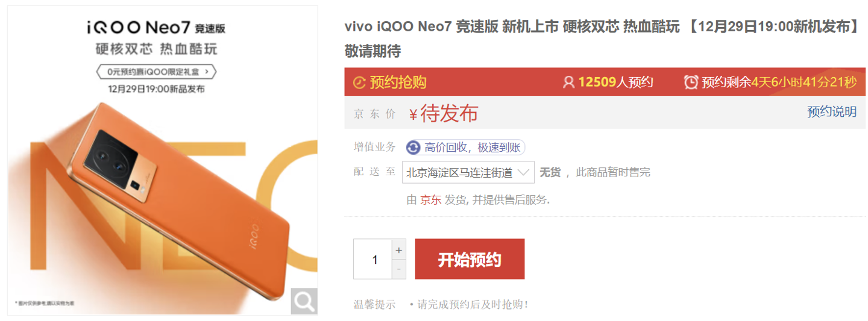Image resolution: width=868 pixels, height=321 pixels.
Task: Open the 0元预约赢iQOO限定礼盒 banner arrow
Action: (207, 72)
